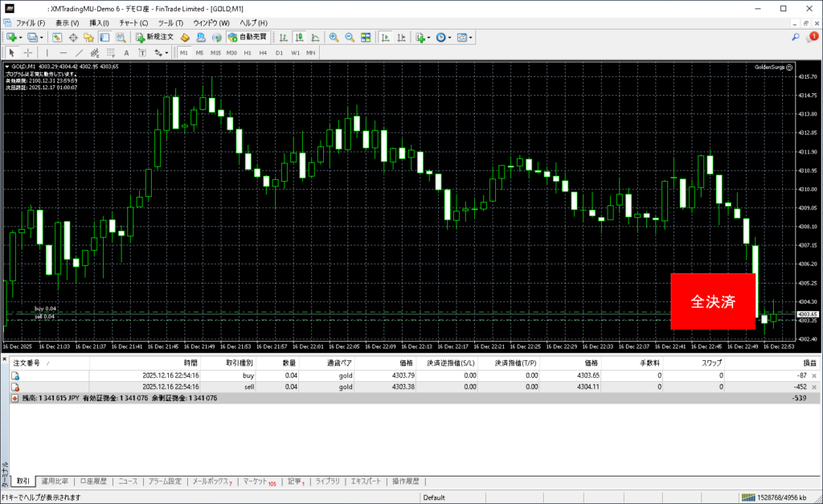The height and width of the screenshot is (504, 823).
Task: Open the indicators list dropdown arrow
Action: click(x=429, y=38)
